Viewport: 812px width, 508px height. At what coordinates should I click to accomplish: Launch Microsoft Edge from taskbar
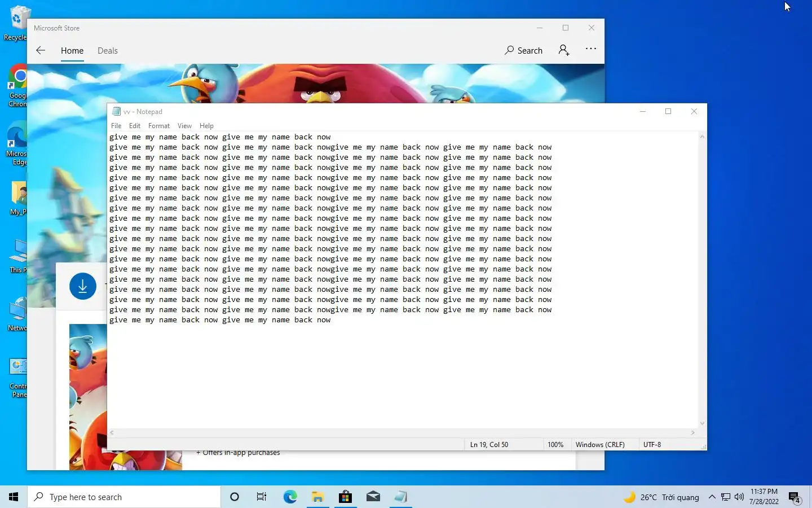290,497
